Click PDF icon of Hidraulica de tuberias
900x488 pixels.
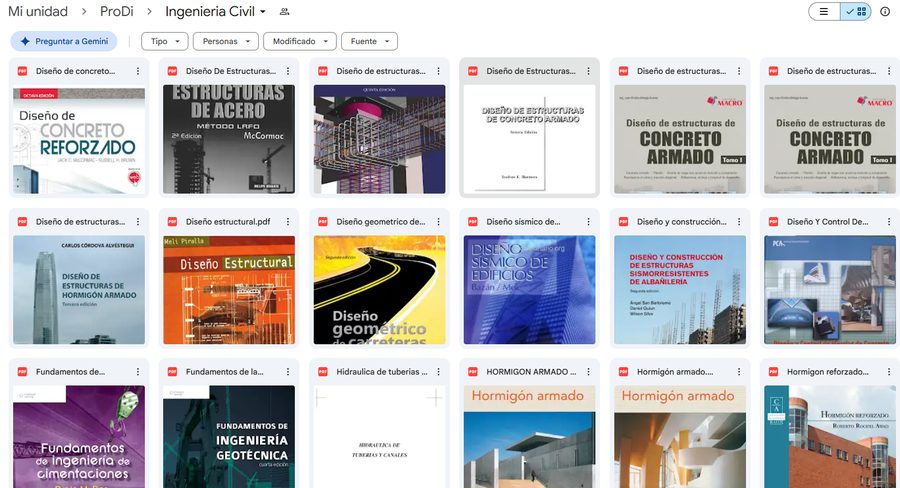323,372
